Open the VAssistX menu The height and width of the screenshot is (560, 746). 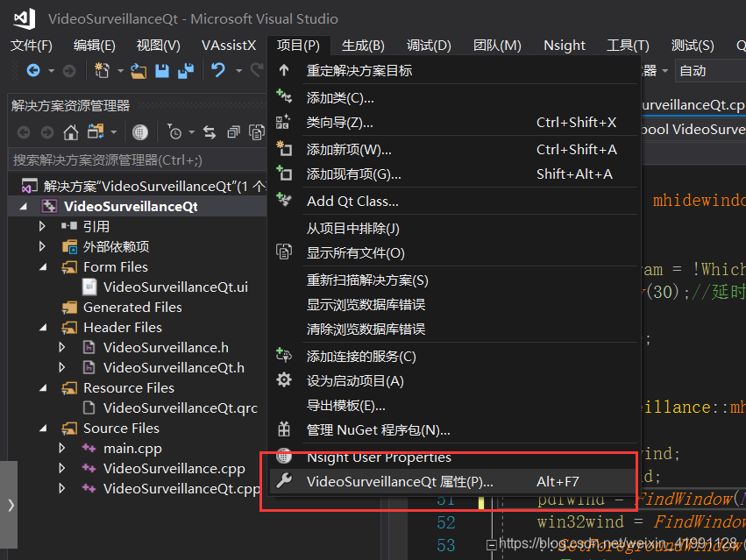pos(229,46)
